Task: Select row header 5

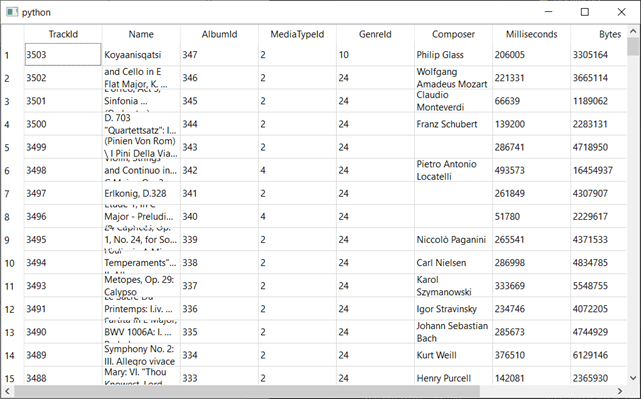Action: click(13, 147)
